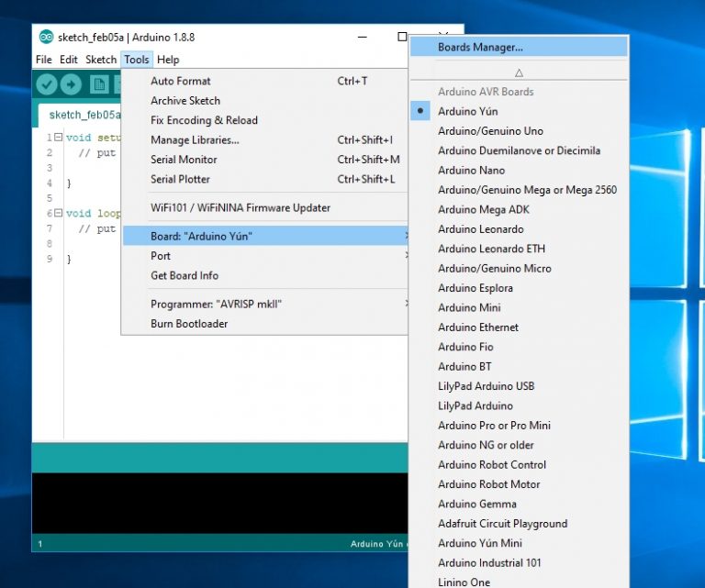This screenshot has height=588, width=705.
Task: Select Burn Bootloader from the Tools menu
Action: [x=189, y=324]
